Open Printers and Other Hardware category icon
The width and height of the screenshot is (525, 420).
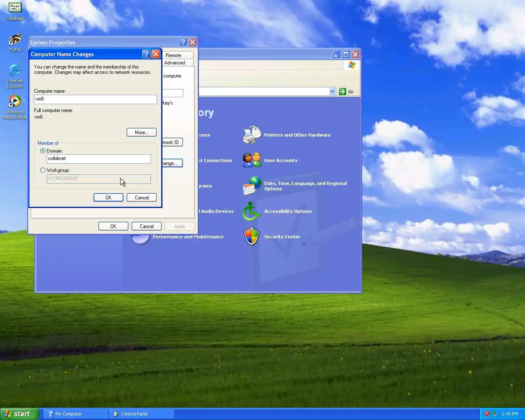tap(252, 135)
